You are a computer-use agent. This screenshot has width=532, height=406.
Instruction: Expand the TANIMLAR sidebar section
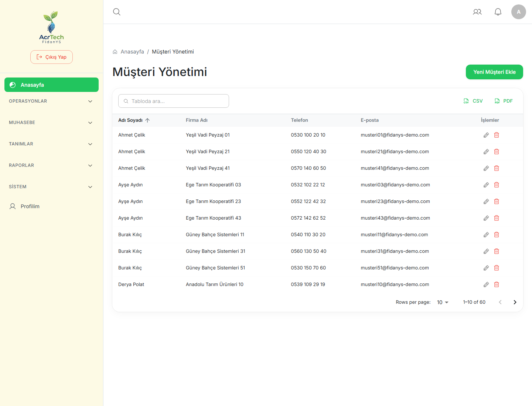pyautogui.click(x=51, y=144)
